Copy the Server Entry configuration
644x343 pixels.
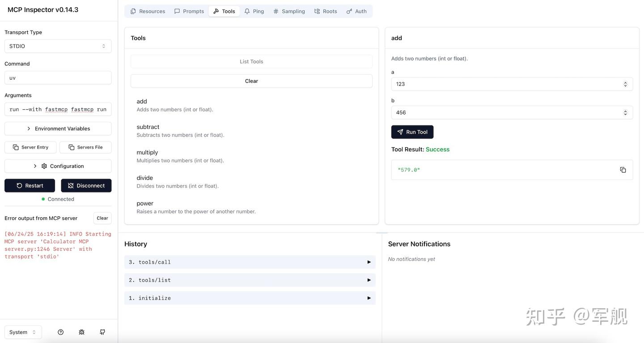(x=30, y=147)
